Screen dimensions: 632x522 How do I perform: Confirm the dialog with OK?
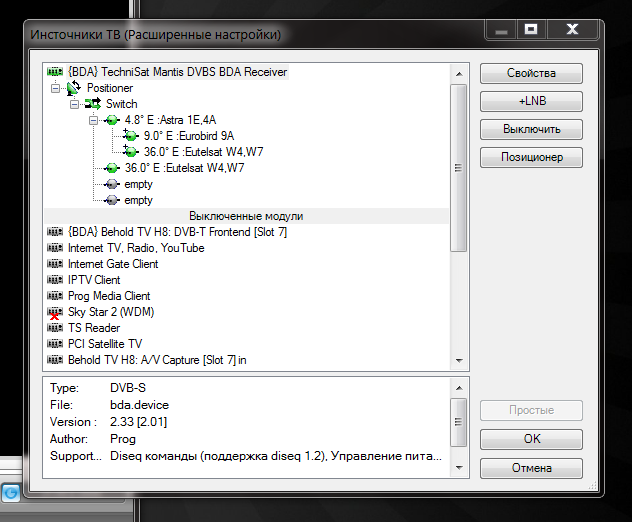pos(530,439)
